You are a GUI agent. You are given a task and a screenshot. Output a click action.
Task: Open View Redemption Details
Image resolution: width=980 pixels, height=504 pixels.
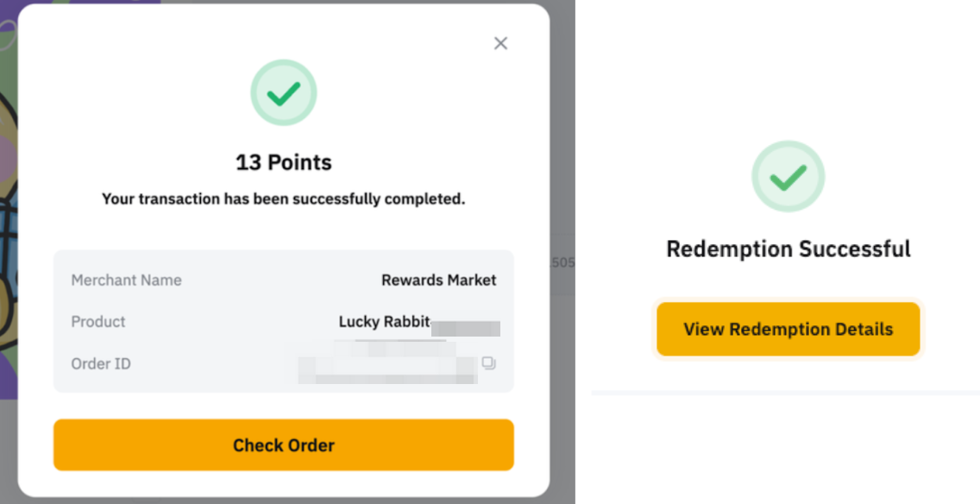tap(788, 329)
